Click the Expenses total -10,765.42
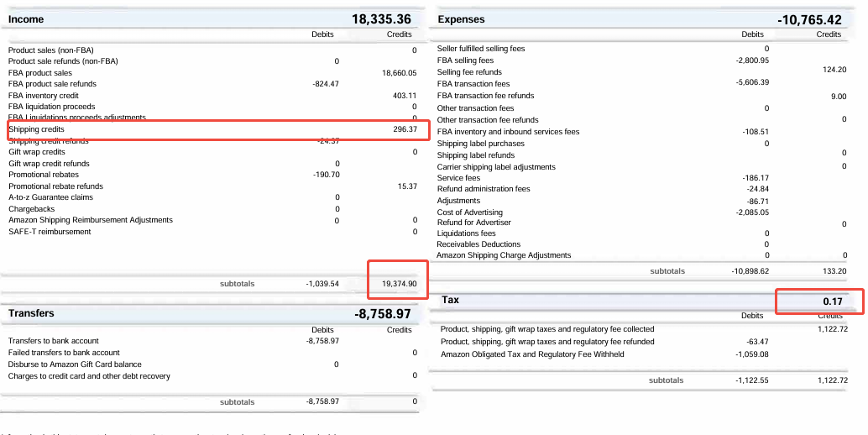This screenshot has width=868, height=435. click(x=809, y=19)
